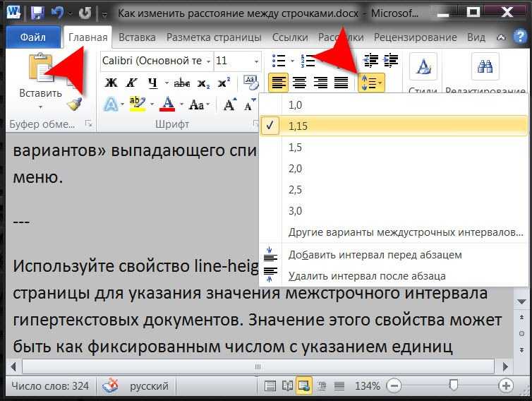Increase paragraph indent
Viewport: 532px width, 401px height.
point(391,61)
